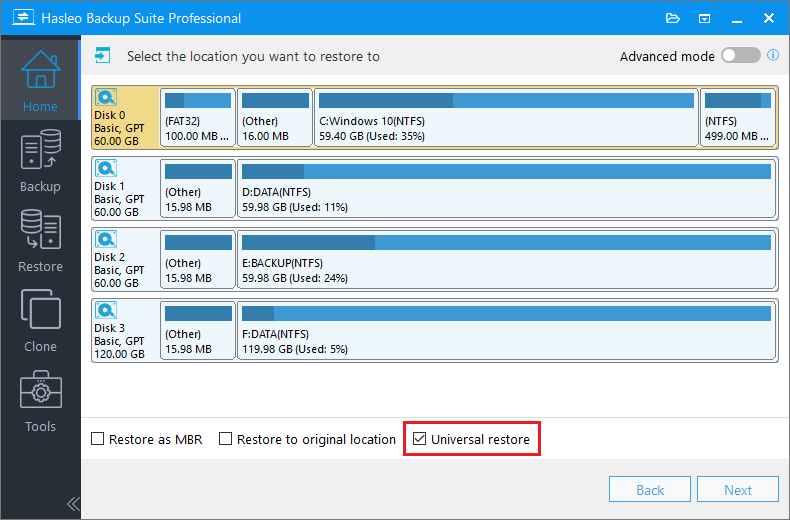Click the open folder icon in title bar
Image resolution: width=790 pixels, height=520 pixels.
pos(673,19)
